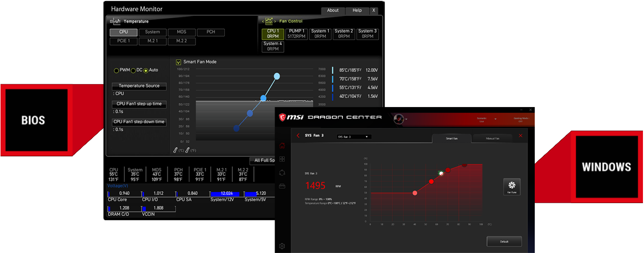Click the System/12V 12.024 voltage bar
The width and height of the screenshot is (644, 253).
(226, 193)
